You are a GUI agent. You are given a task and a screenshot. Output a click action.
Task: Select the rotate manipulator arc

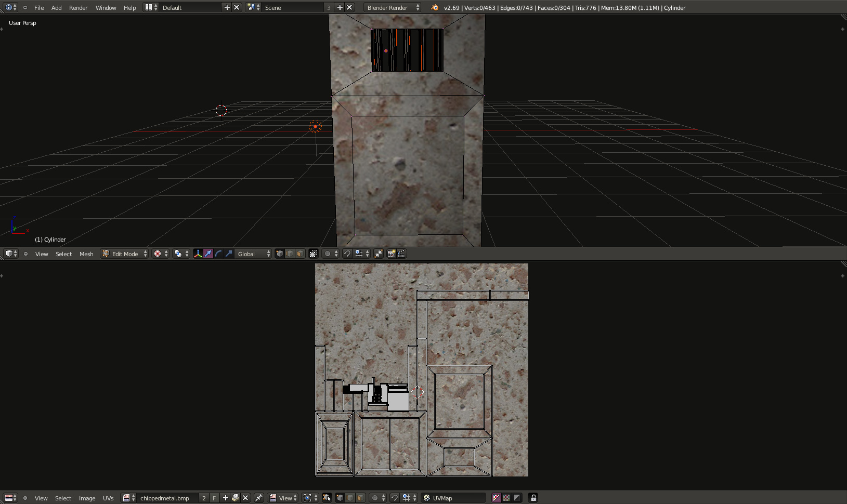pyautogui.click(x=218, y=254)
